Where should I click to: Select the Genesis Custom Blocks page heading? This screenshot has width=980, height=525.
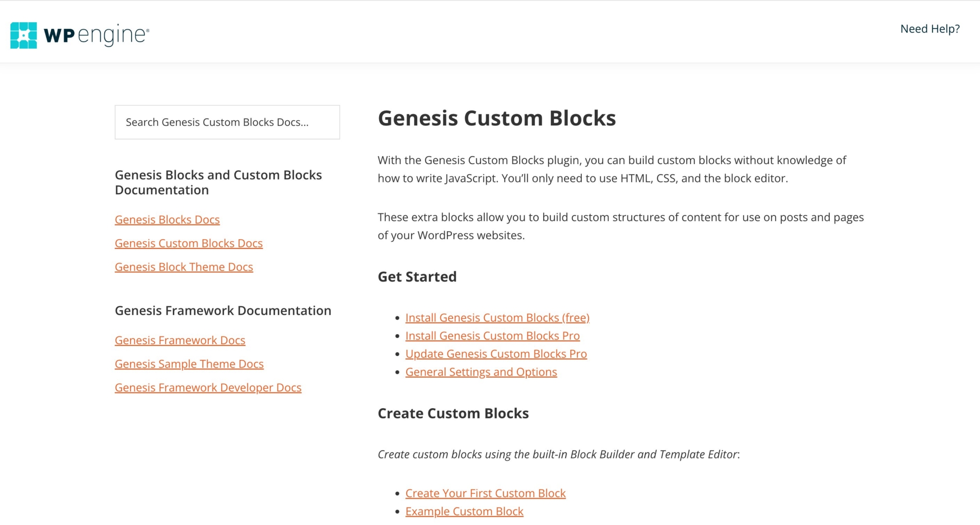point(497,118)
